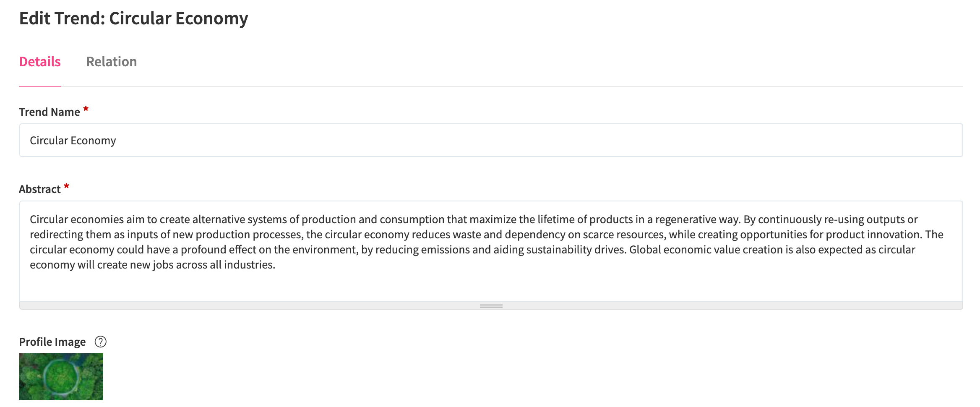The height and width of the screenshot is (407, 980).
Task: Click 'new jobs' in the abstract's last line
Action: click(149, 265)
